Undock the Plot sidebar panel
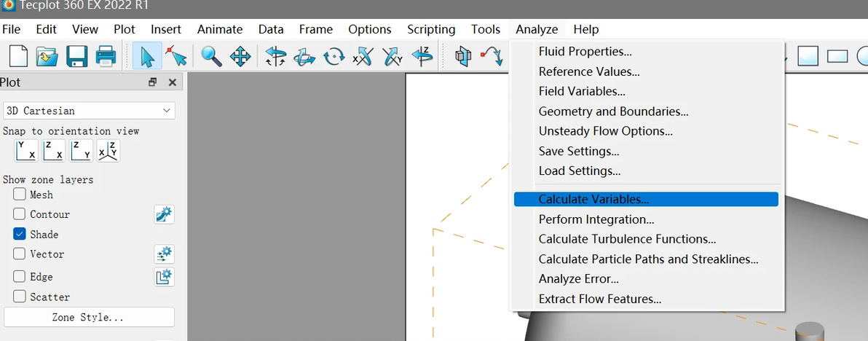Image resolution: width=868 pixels, height=341 pixels. coord(153,82)
